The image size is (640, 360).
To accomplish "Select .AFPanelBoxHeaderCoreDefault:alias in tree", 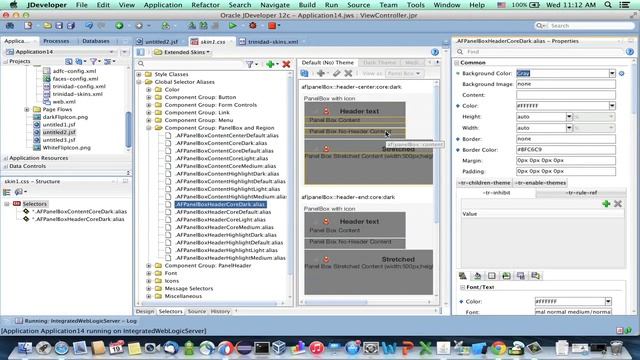I will [x=223, y=212].
